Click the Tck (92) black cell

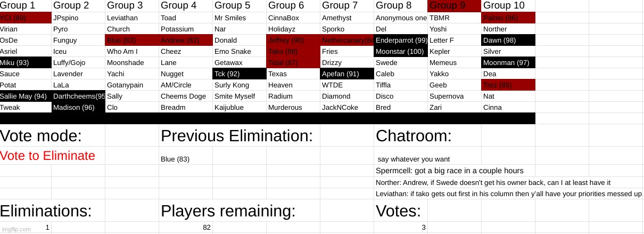(239, 74)
